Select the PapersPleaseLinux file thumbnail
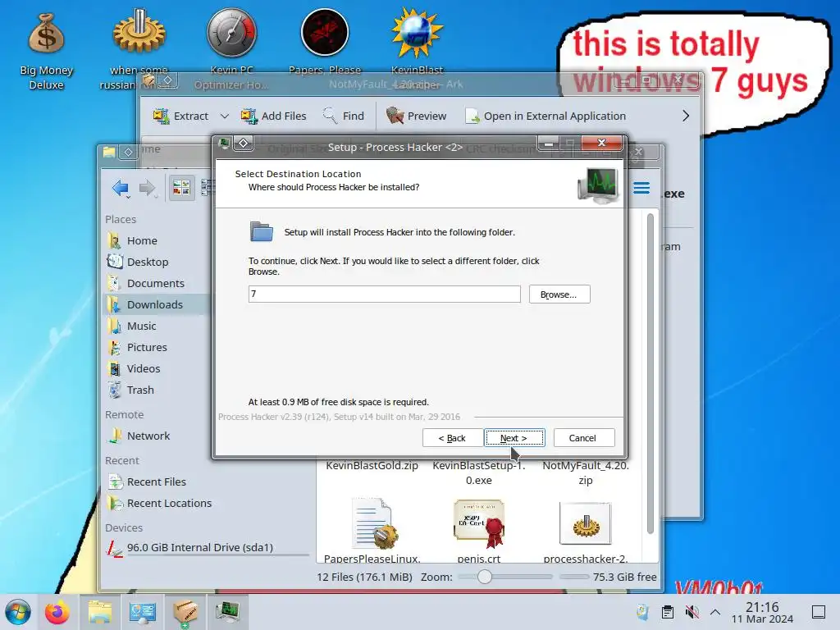Viewport: 840px width, 630px height. coord(373,524)
